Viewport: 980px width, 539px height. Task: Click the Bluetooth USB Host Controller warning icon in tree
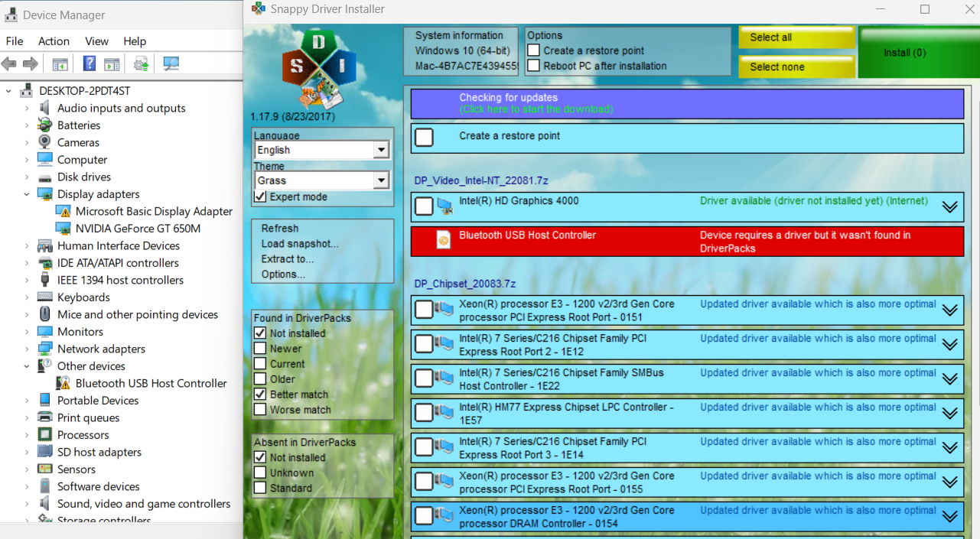63,383
